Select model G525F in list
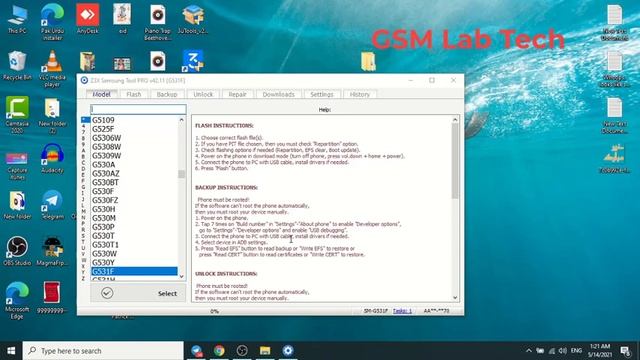The width and height of the screenshot is (640, 360). tap(134, 129)
